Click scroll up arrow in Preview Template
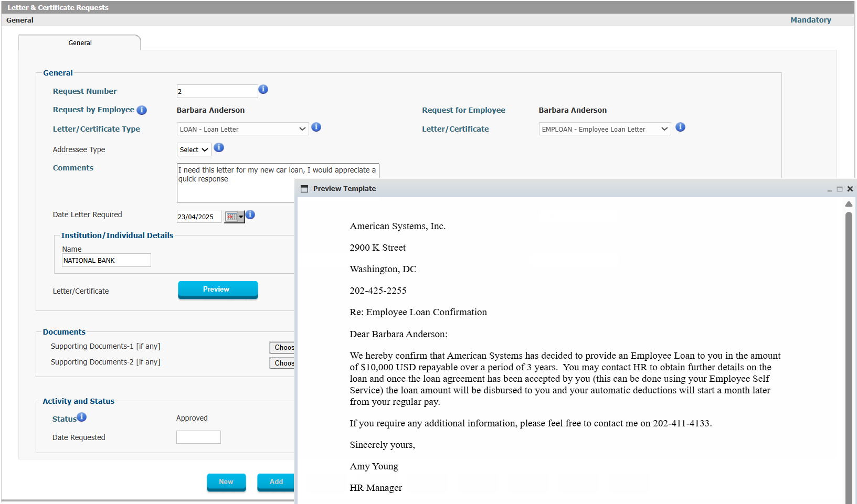The height and width of the screenshot is (504, 857). point(849,204)
